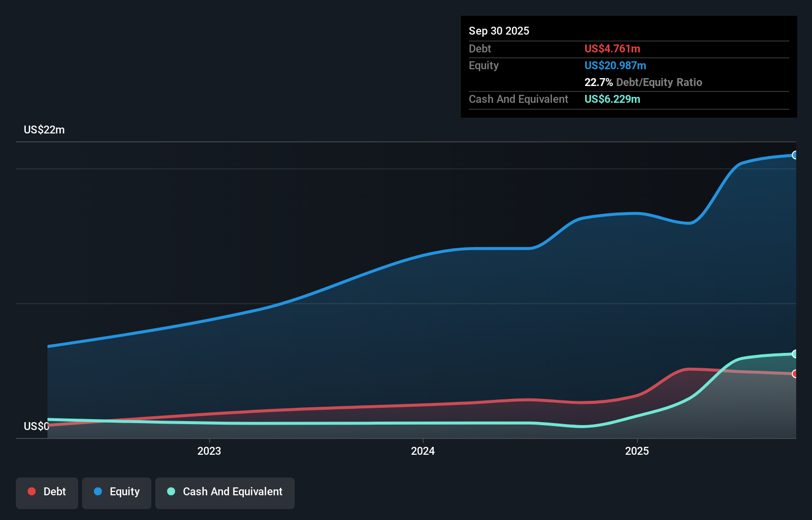Select the teal US$6.229m cash value
812x520 pixels.
click(x=612, y=99)
